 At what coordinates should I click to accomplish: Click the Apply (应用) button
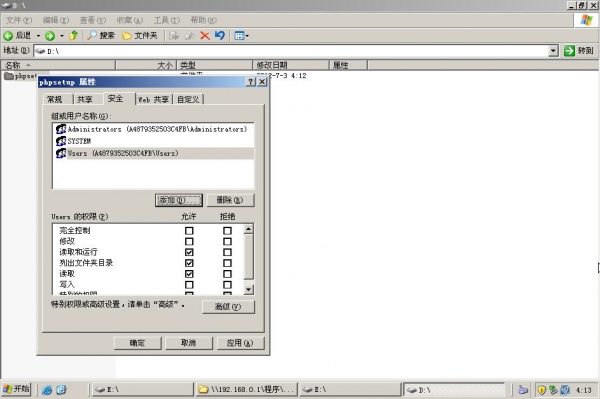(240, 343)
